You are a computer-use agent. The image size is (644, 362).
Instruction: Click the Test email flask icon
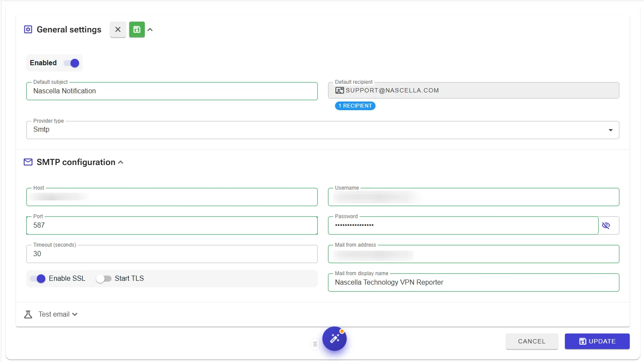28,314
